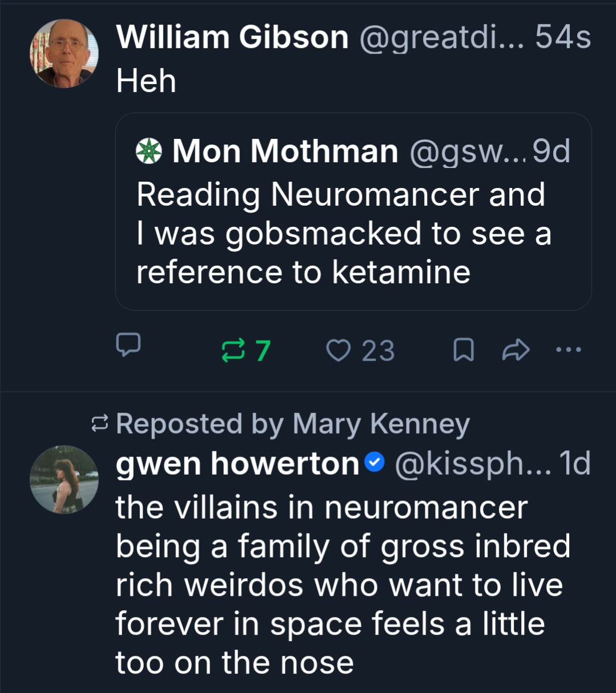Bookmark William Gibson's post
Image resolution: width=616 pixels, height=693 pixels.
click(463, 350)
